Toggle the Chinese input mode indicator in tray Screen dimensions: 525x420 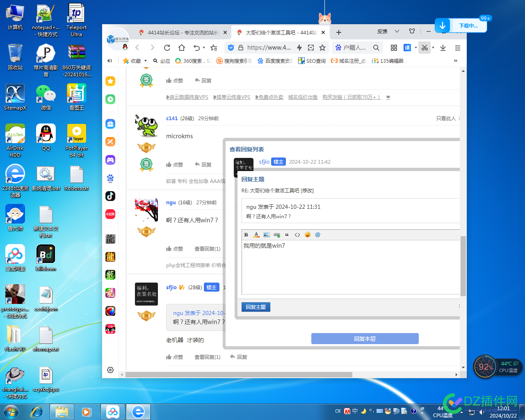(x=355, y=411)
